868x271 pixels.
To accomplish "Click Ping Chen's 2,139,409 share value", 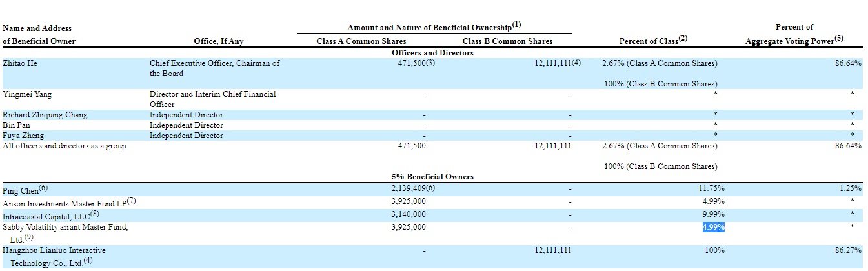I will (412, 188).
